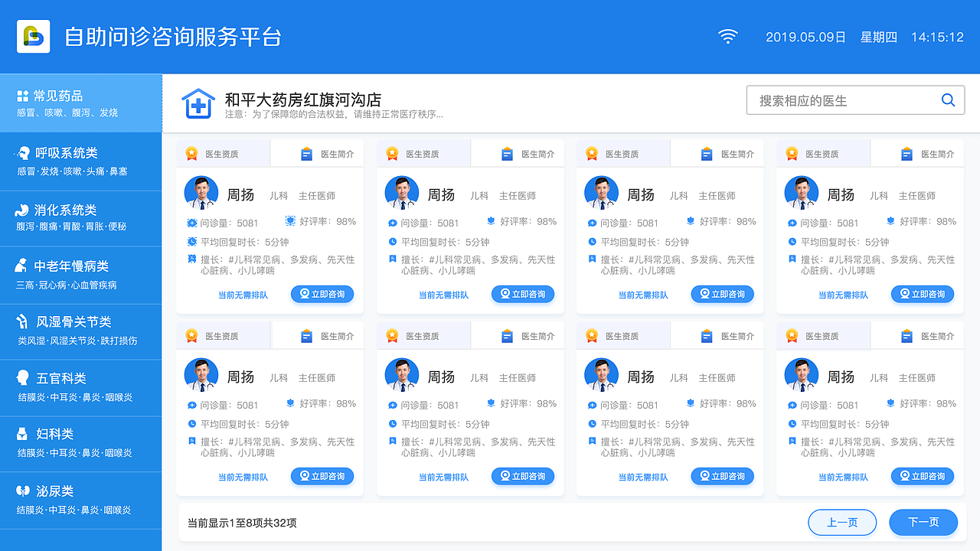This screenshot has height=551, width=980.
Task: Click the 当前无需排队 status link
Action: point(243,294)
